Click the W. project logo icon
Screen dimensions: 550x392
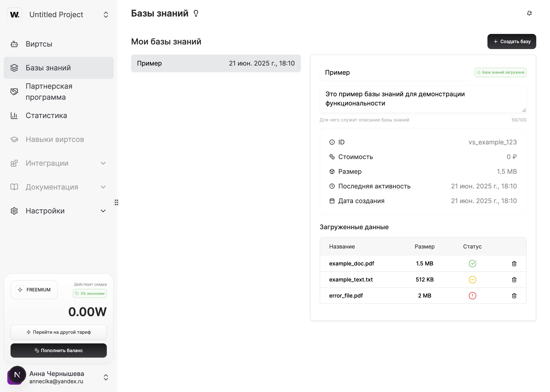point(14,15)
